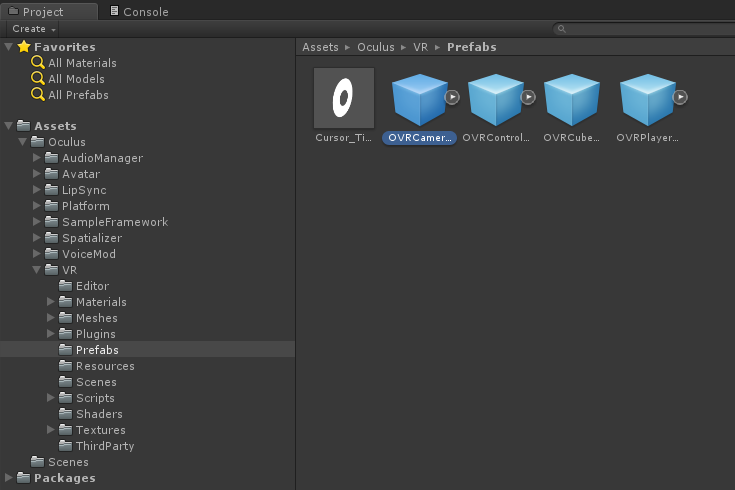Image resolution: width=735 pixels, height=490 pixels.
Task: Select the LipSync folder
Action: (84, 190)
